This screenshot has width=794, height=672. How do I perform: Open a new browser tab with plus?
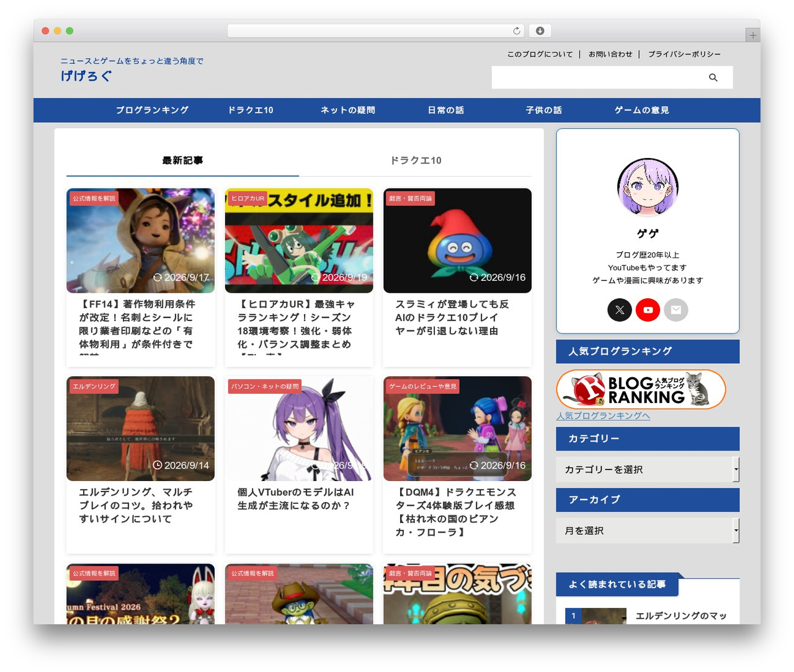pos(752,35)
